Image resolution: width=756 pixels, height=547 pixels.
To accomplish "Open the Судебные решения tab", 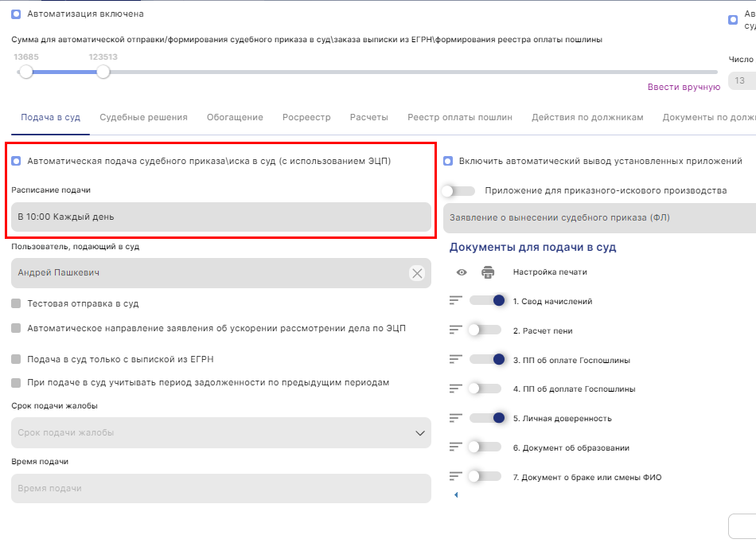I will (x=143, y=117).
